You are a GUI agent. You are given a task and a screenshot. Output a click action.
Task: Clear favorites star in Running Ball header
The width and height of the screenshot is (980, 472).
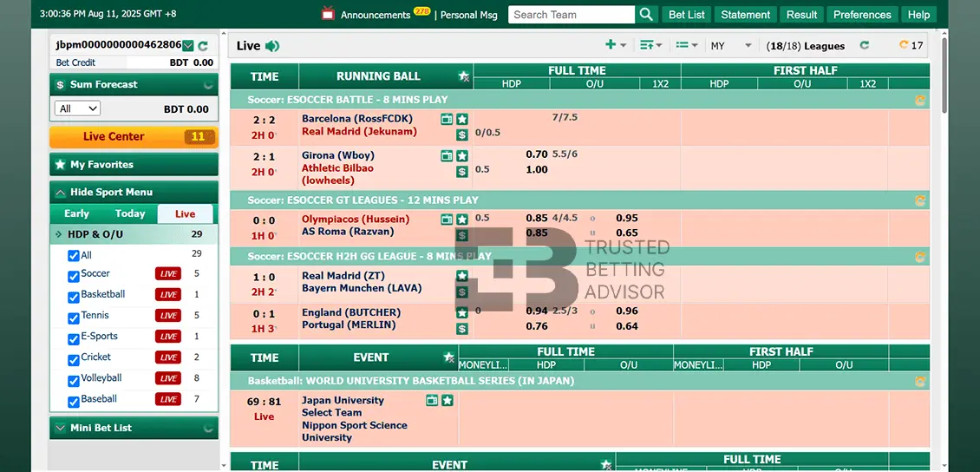click(464, 76)
